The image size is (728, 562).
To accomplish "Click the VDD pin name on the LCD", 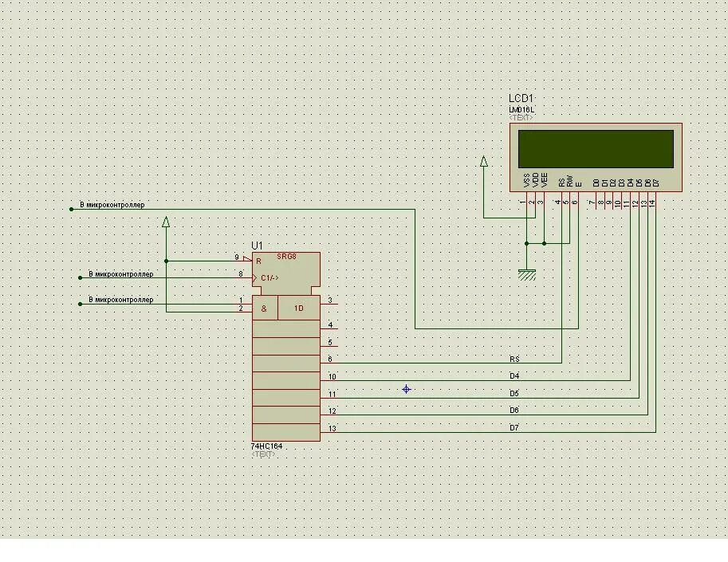I will 535,180.
